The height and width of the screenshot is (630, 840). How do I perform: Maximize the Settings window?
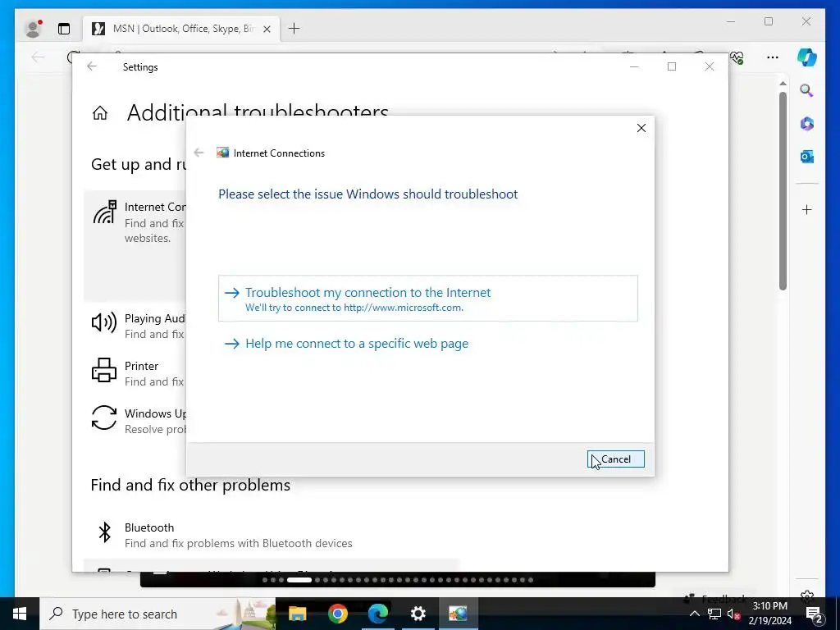click(672, 66)
